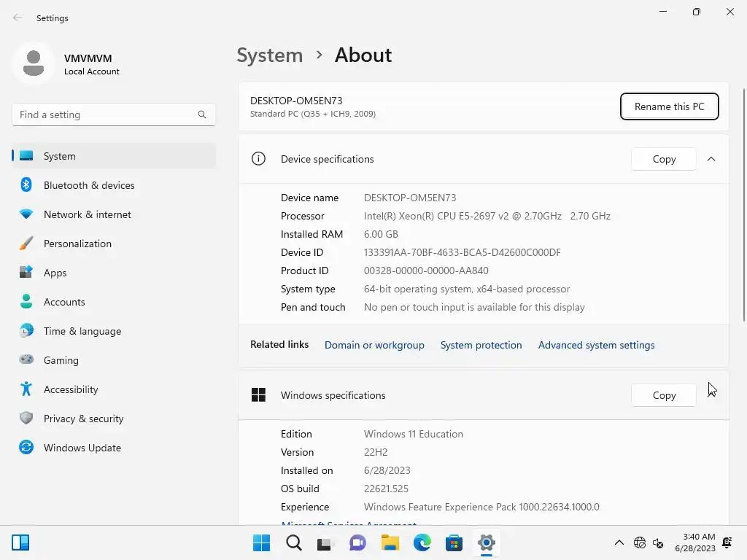
Task: Select Gaming in sidebar
Action: tap(114, 360)
